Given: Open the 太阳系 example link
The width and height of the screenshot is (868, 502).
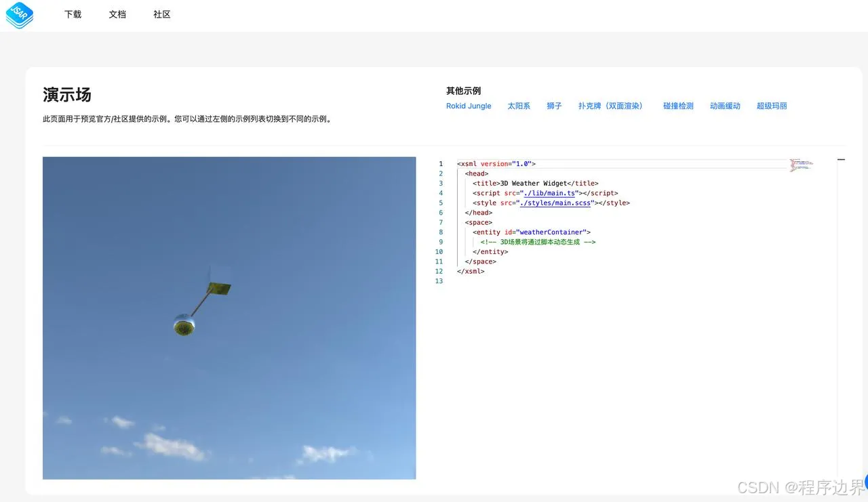Looking at the screenshot, I should pos(519,106).
